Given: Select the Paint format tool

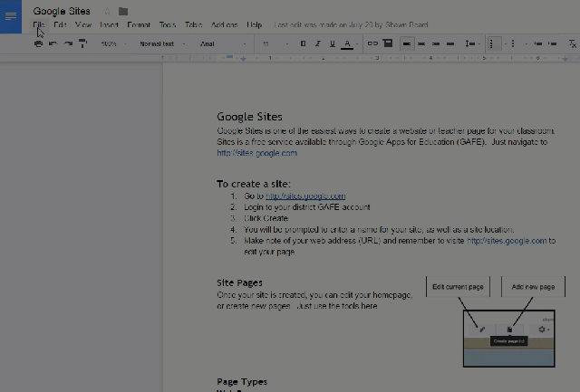Looking at the screenshot, I should pos(82,43).
